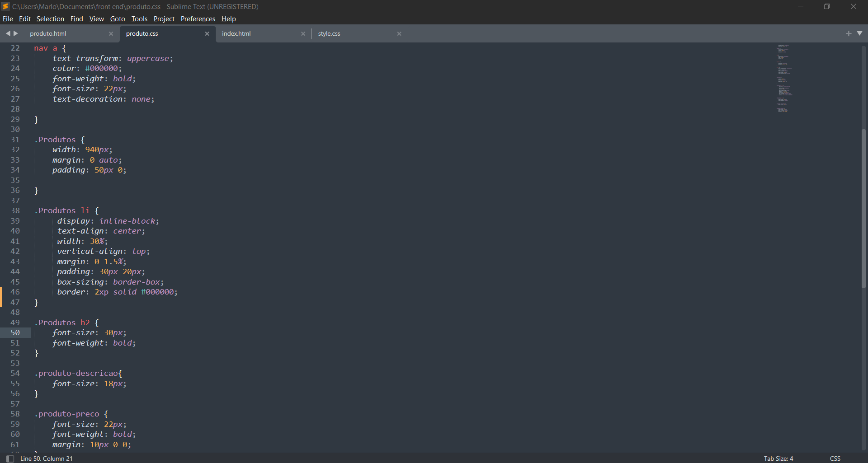Viewport: 868px width, 463px height.
Task: Close the style.css tab
Action: point(399,34)
